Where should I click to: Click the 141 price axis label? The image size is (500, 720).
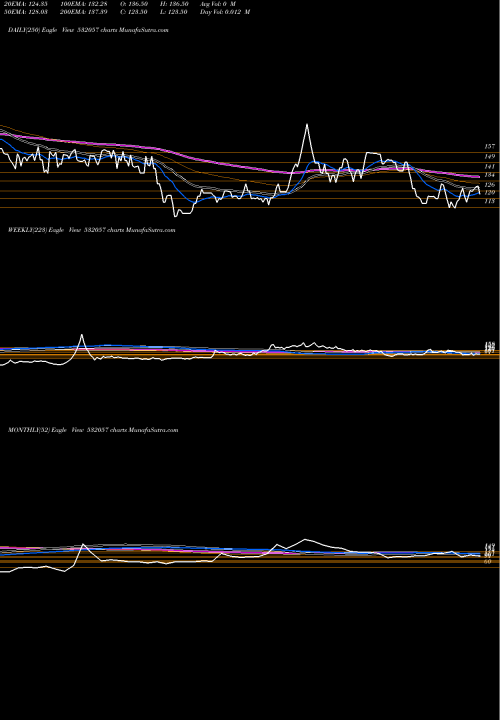pos(490,167)
